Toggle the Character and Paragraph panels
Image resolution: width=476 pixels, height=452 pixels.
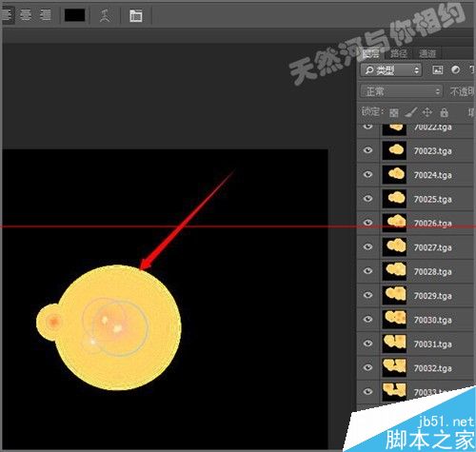tap(136, 15)
